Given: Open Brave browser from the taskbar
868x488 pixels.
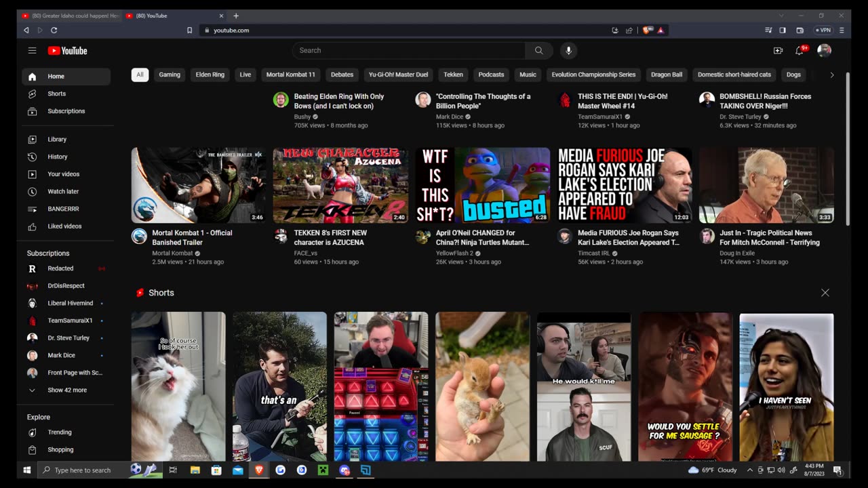Looking at the screenshot, I should (258, 470).
